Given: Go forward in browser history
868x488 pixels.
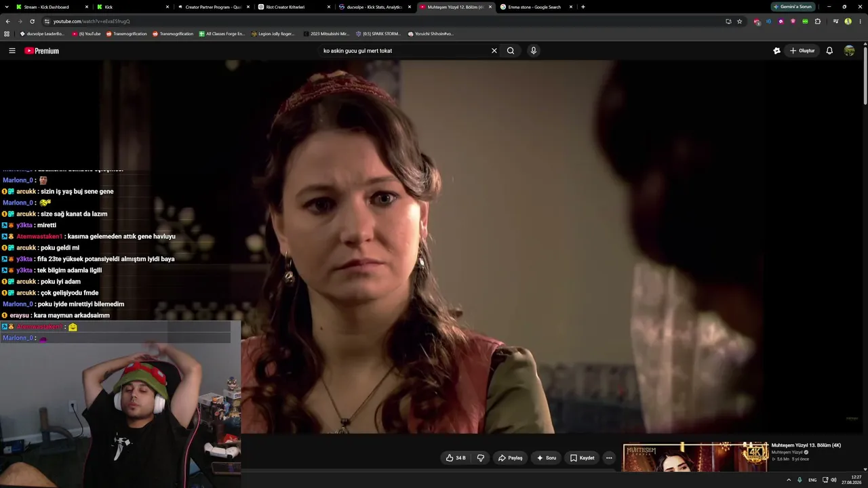Looking at the screenshot, I should point(20,21).
